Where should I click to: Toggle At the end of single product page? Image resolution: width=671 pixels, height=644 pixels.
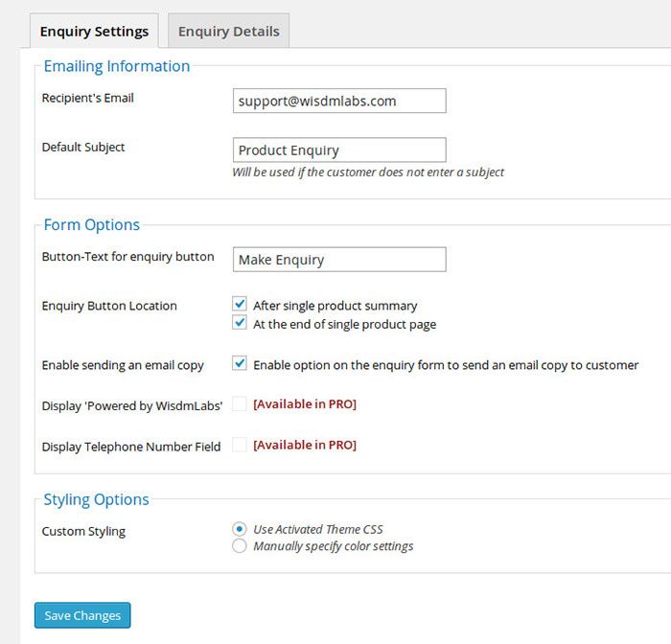point(240,322)
